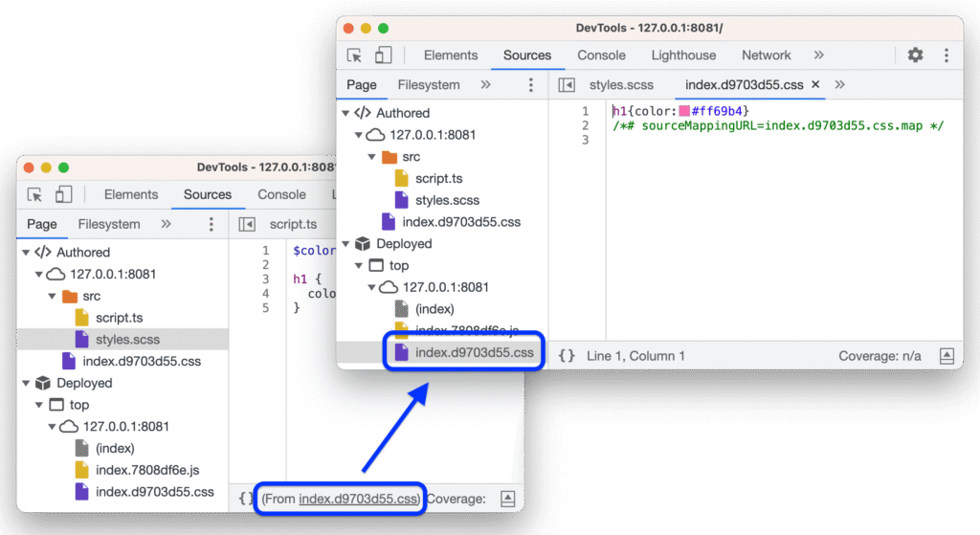The image size is (980, 535).
Task: Collapse top frame node in front window
Action: (x=359, y=266)
